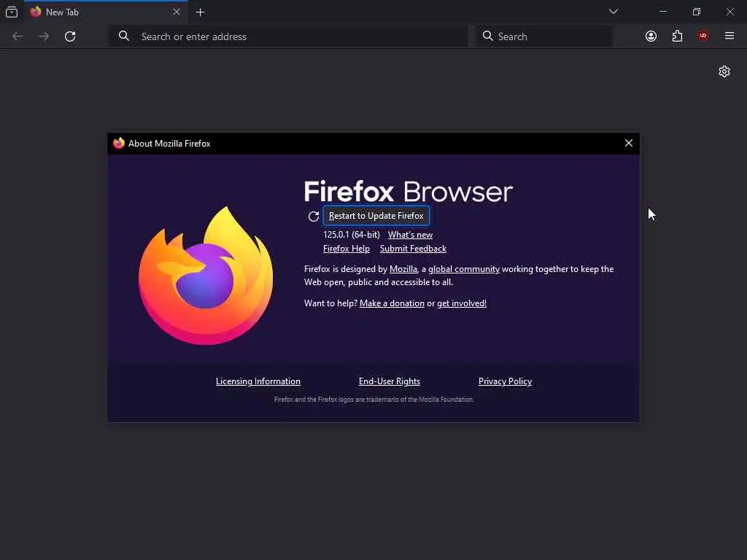
Task: Open End-User Rights link
Action: point(390,381)
